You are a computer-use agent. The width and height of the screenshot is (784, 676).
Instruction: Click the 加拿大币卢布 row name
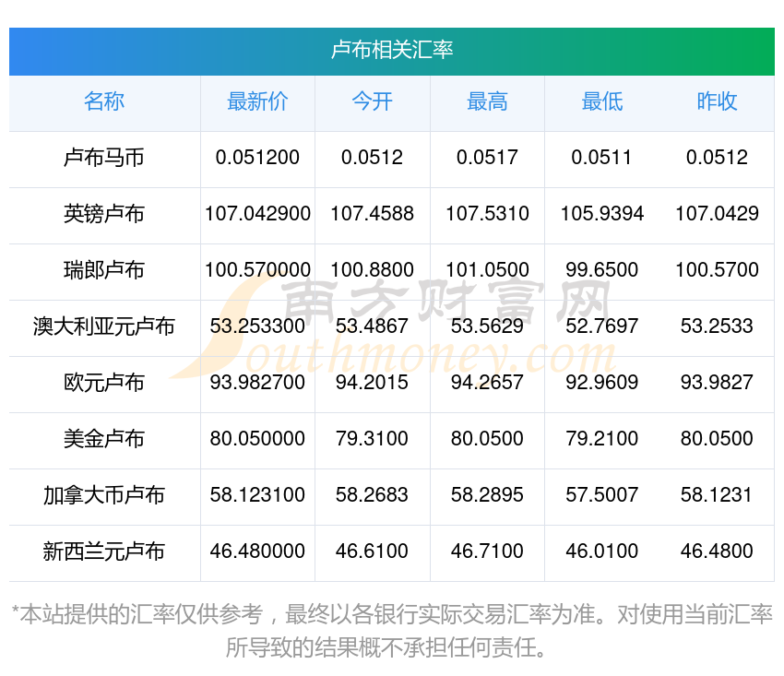pos(104,495)
